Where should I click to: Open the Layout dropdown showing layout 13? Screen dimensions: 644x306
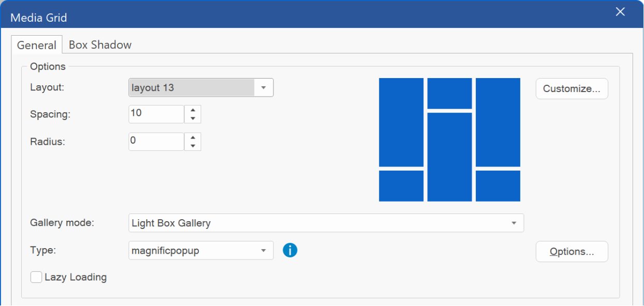coord(201,87)
